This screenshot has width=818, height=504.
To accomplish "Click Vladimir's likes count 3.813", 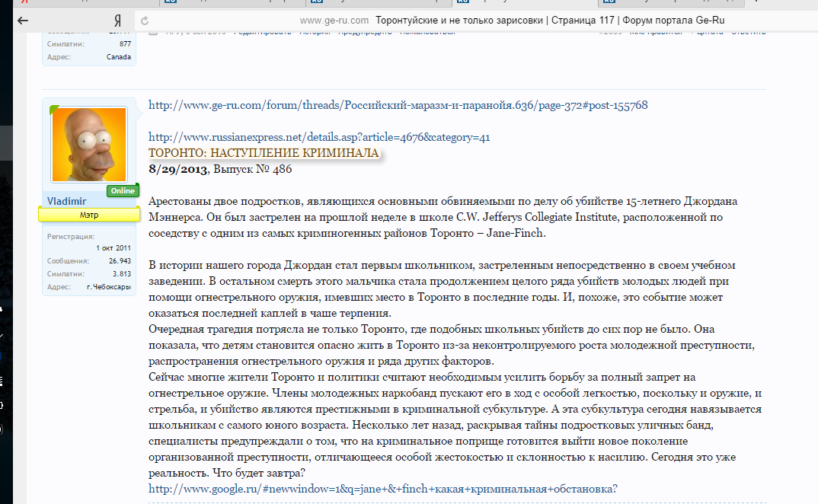I will [x=121, y=273].
